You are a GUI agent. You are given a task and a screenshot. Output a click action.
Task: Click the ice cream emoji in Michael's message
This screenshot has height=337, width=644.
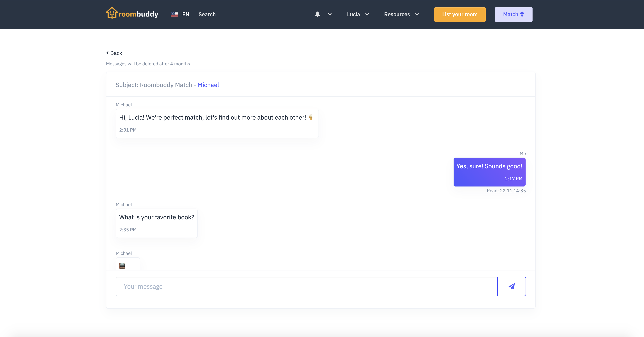(311, 117)
